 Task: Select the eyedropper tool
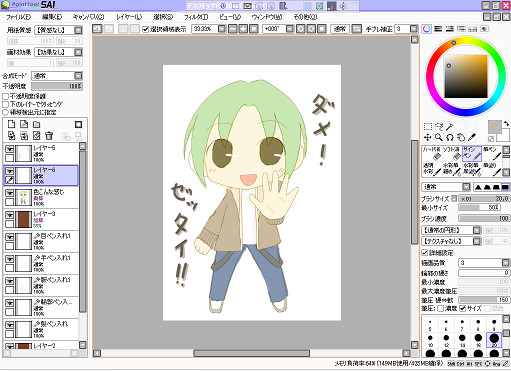tap(472, 137)
